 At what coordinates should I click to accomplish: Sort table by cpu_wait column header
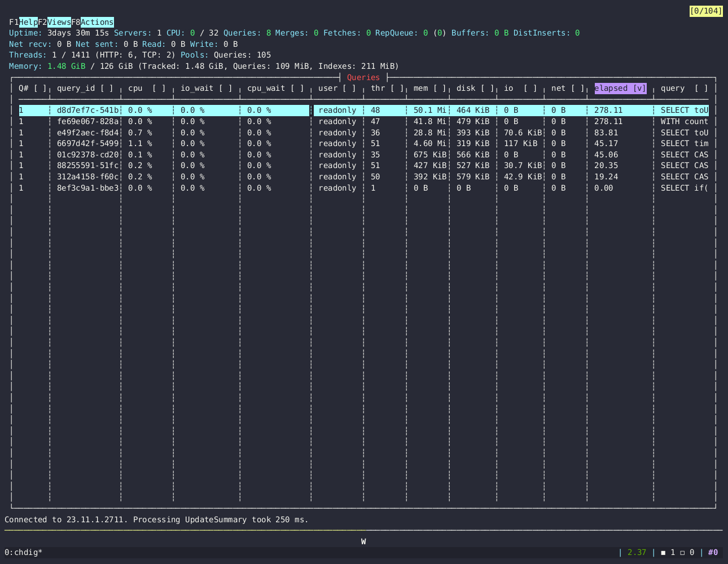[275, 88]
